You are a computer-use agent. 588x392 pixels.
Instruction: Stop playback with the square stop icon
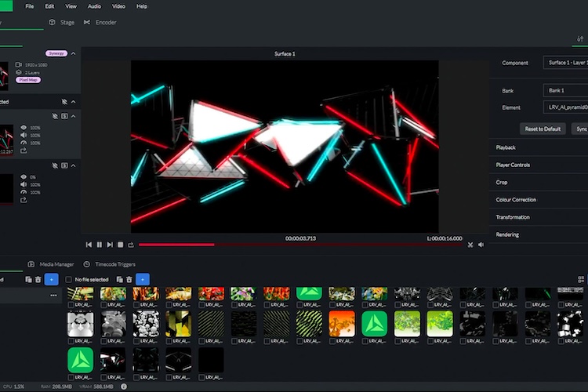121,245
